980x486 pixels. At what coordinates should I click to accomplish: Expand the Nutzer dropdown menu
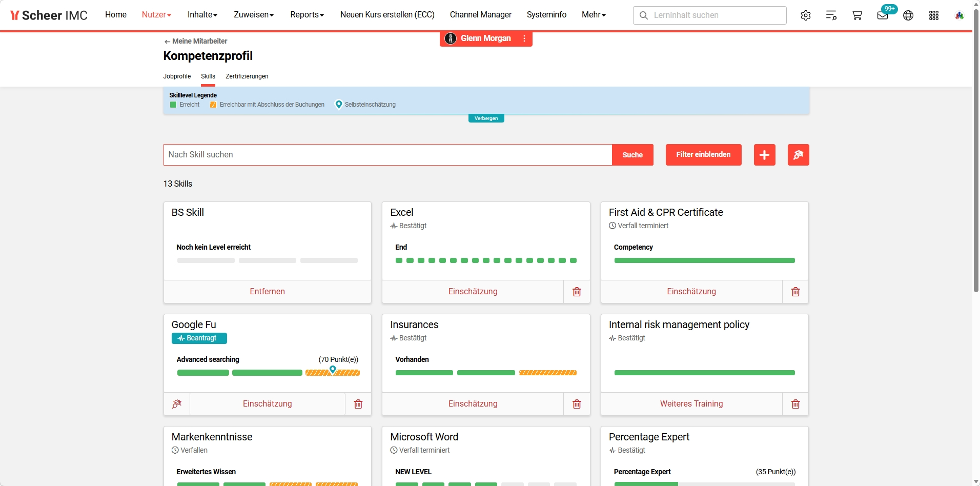point(156,15)
